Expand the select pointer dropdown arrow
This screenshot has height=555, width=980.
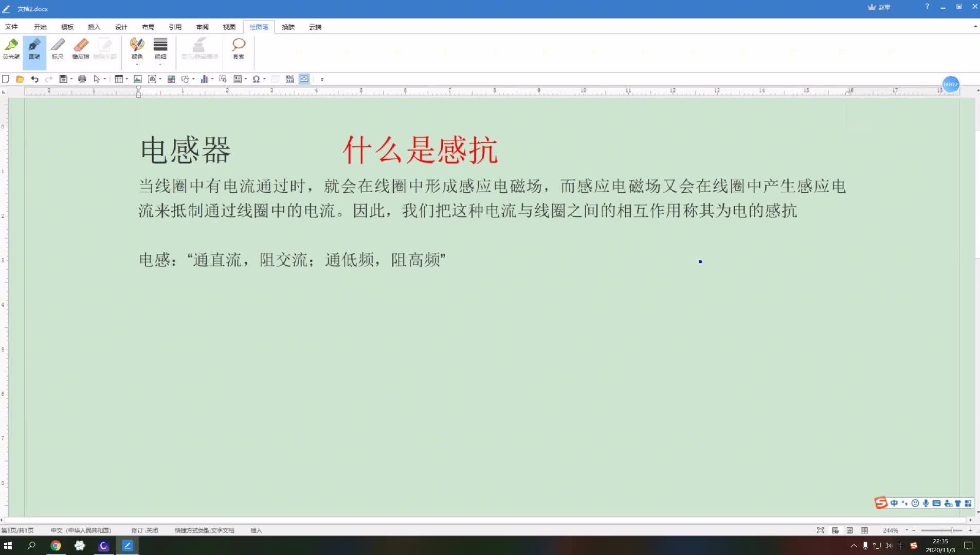105,79
